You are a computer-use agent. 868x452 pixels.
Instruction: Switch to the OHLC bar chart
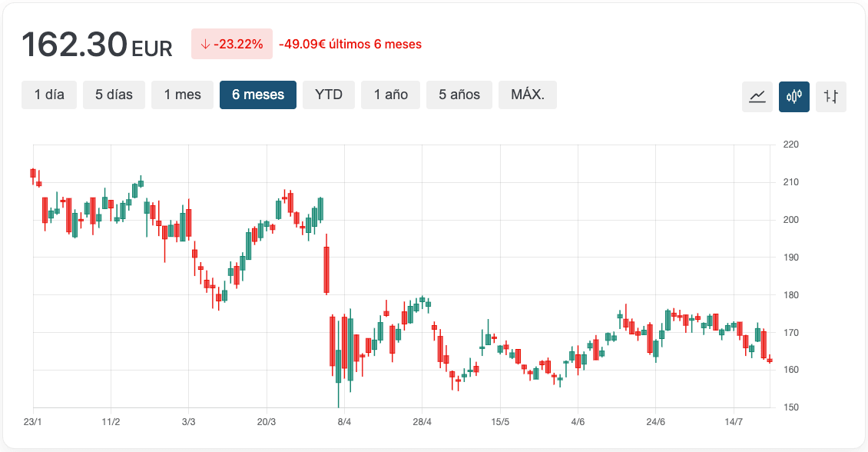[x=831, y=96]
